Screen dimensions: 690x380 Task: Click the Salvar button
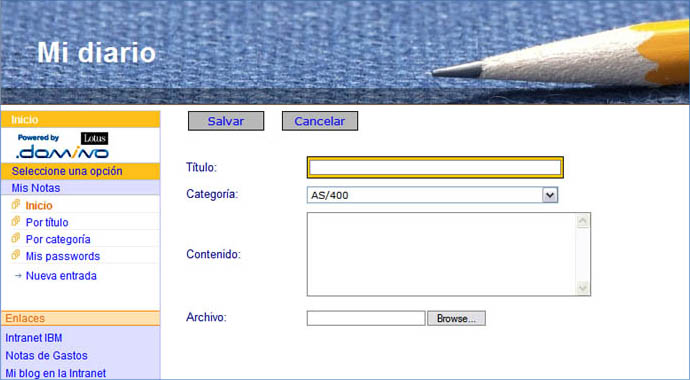click(226, 121)
